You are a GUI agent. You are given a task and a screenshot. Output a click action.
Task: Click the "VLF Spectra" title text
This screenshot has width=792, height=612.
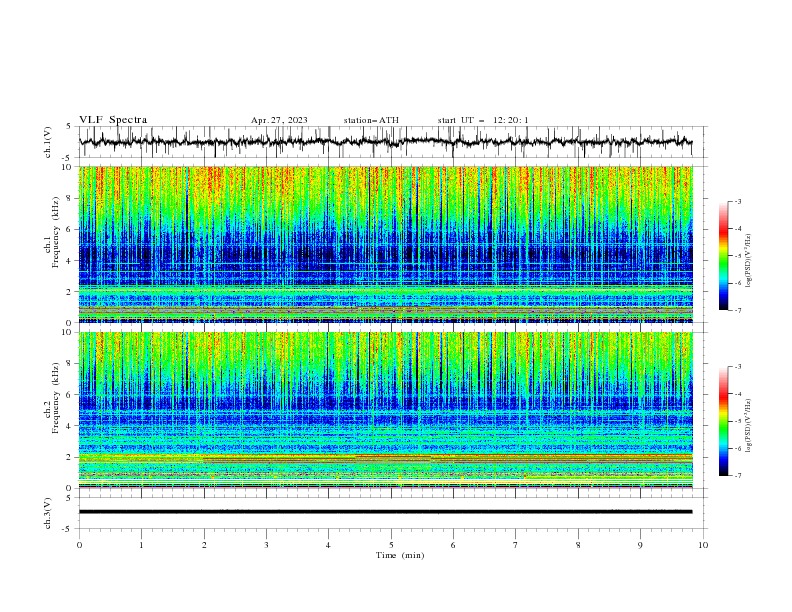pos(113,120)
